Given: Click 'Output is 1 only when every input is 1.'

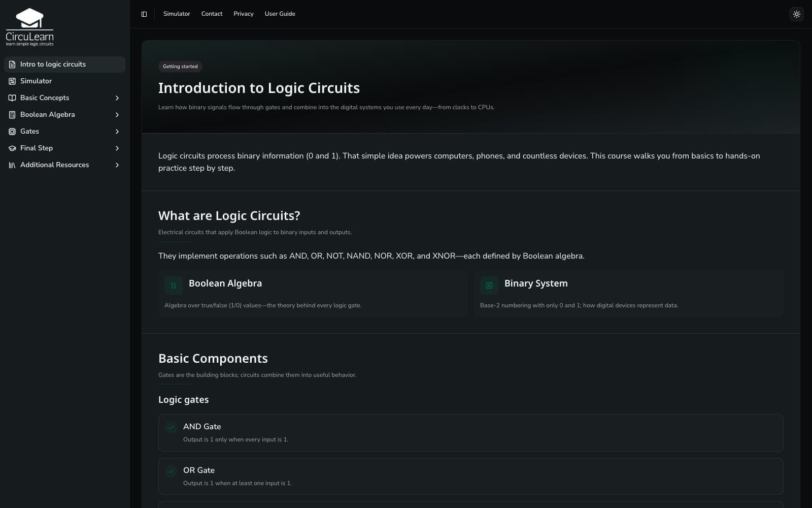Looking at the screenshot, I should pos(235,439).
